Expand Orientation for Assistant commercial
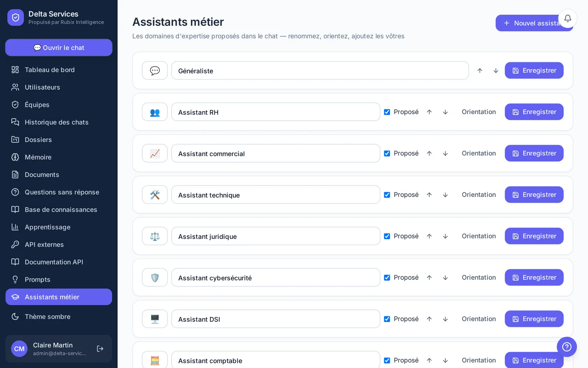Image resolution: width=588 pixels, height=368 pixels. 478,153
